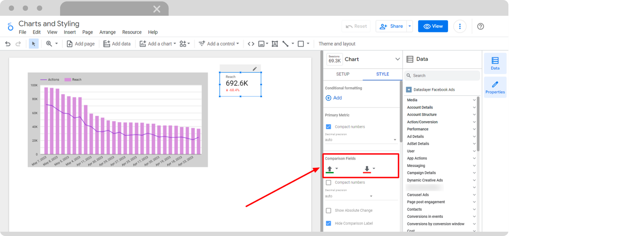Expand the Account Details field group
Viewport: 644px width, 236px height.
point(441,107)
